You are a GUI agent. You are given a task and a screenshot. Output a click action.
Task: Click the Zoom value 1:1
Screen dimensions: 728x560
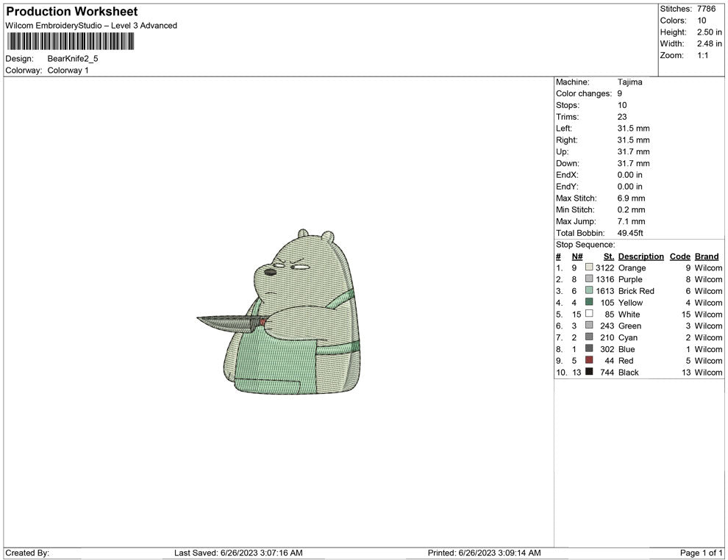tap(702, 55)
